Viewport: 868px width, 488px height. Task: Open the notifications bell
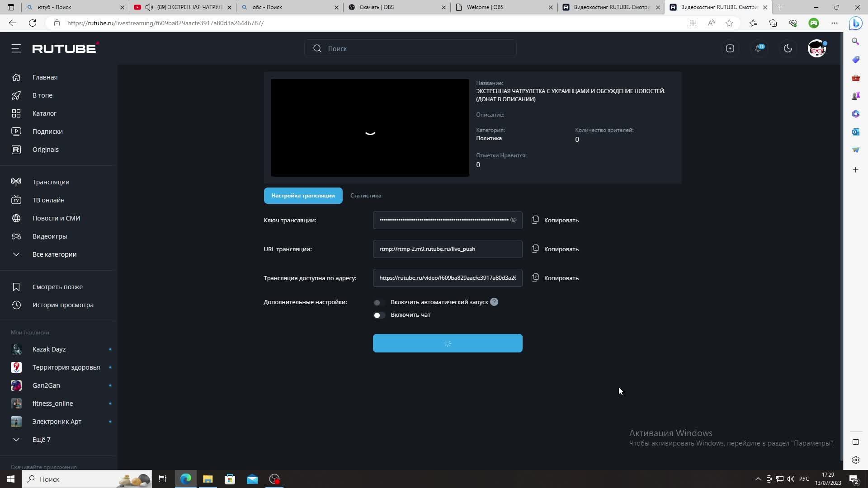(759, 48)
